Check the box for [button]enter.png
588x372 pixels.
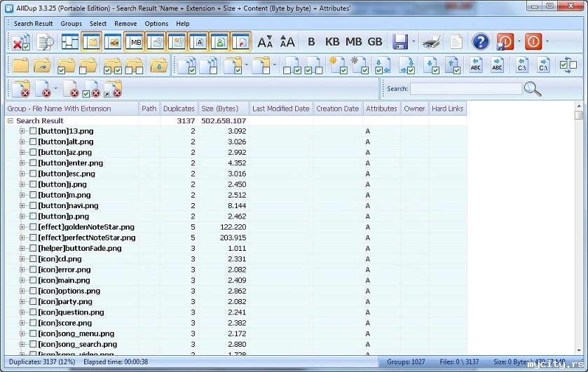(33, 163)
